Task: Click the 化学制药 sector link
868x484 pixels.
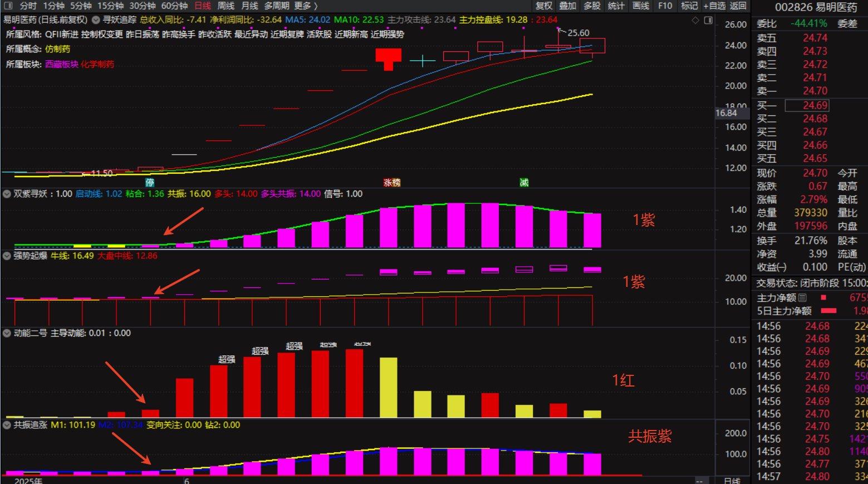Action: (97, 64)
